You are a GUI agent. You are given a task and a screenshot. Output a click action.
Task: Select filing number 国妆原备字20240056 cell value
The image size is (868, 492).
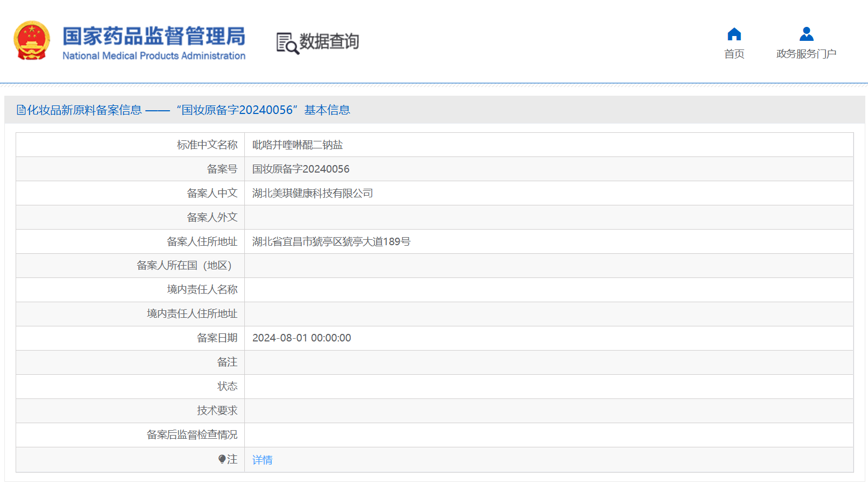tap(301, 169)
